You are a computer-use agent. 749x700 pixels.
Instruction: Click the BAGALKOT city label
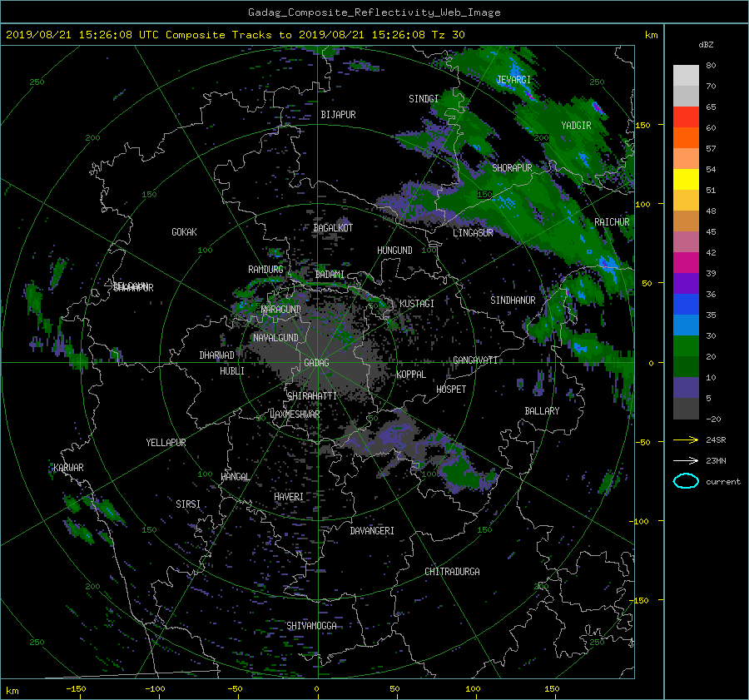[x=333, y=228]
